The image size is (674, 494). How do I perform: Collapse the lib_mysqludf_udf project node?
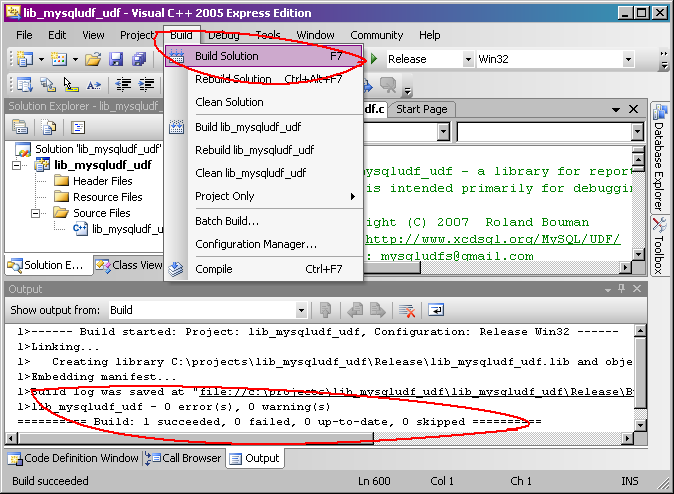16,165
